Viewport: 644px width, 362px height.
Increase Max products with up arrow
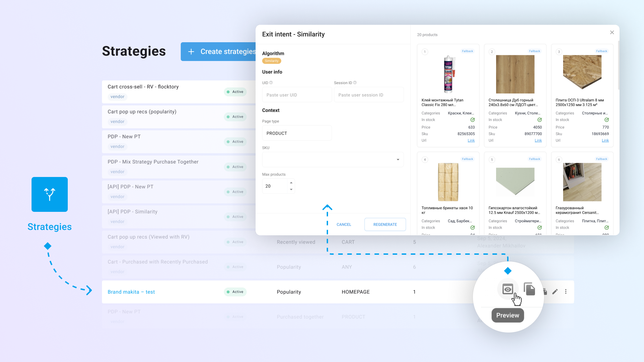(x=291, y=183)
